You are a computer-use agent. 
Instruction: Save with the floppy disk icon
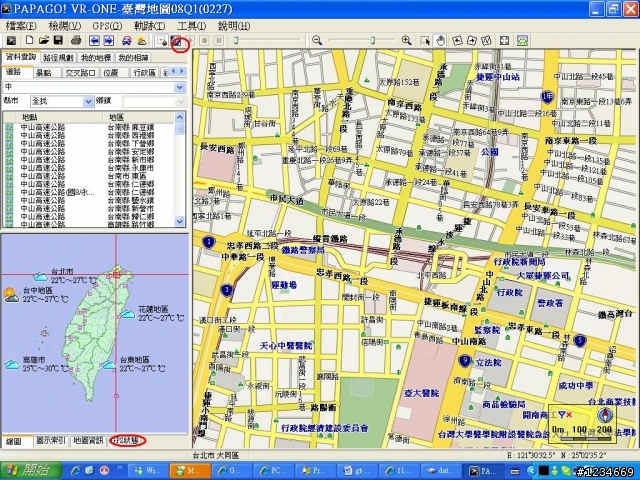click(x=58, y=40)
